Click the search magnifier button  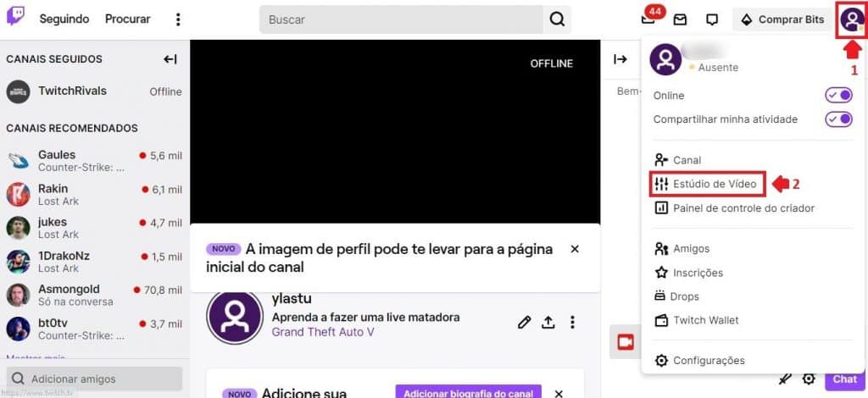[557, 19]
